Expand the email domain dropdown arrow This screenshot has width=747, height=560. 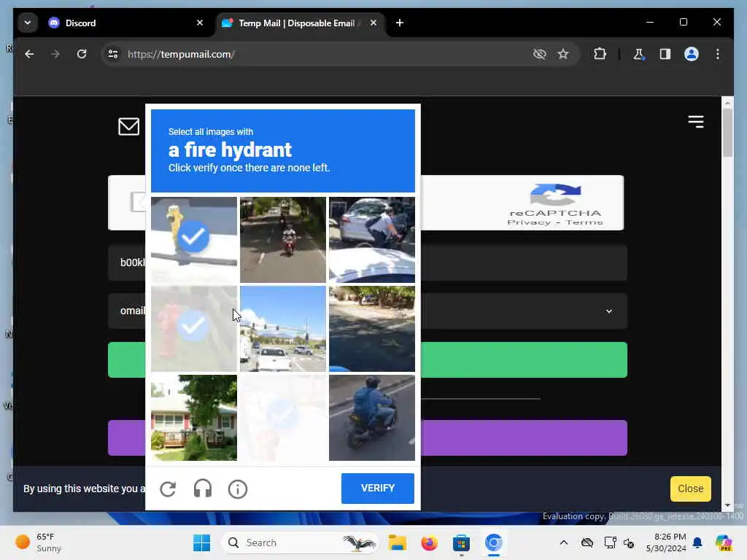pyautogui.click(x=609, y=311)
